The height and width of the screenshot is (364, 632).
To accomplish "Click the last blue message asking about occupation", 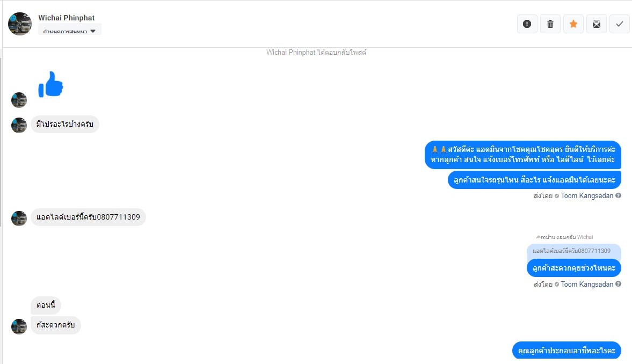I will point(566,350).
